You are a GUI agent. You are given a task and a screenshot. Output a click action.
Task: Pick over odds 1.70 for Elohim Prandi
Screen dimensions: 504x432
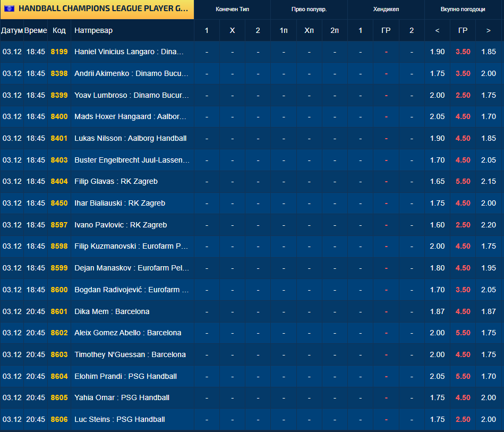488,376
